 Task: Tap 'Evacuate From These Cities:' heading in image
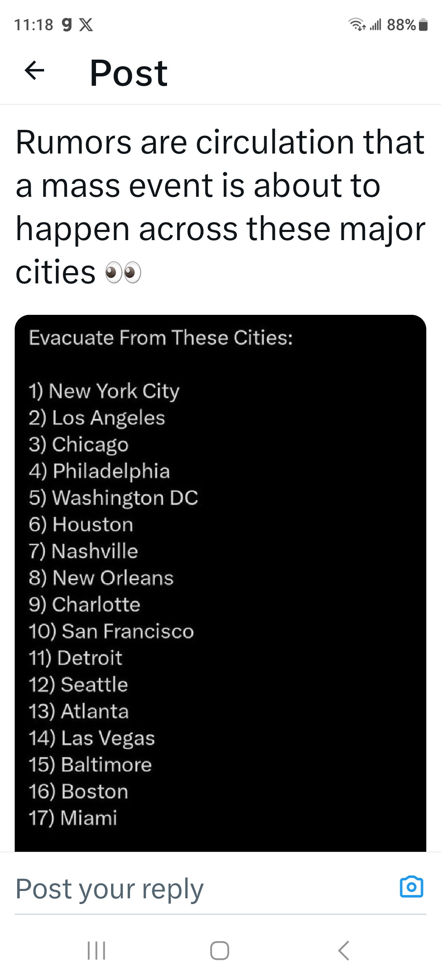click(x=161, y=338)
